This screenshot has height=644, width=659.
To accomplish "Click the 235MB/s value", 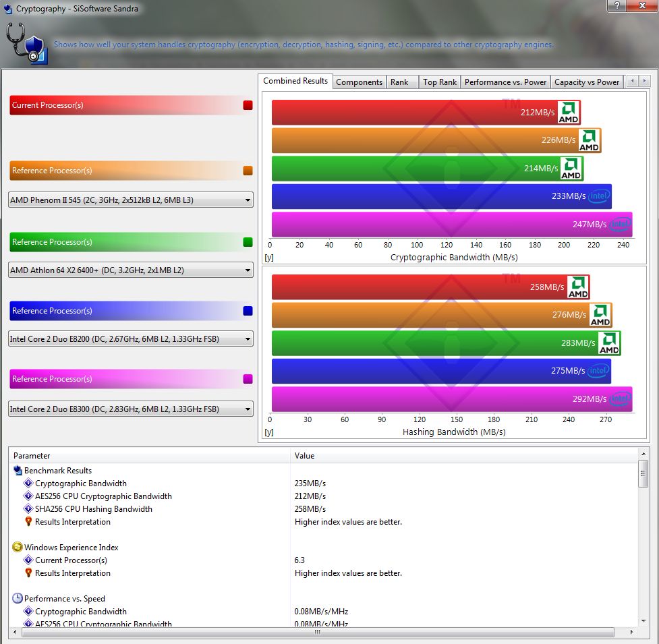I will 310,484.
